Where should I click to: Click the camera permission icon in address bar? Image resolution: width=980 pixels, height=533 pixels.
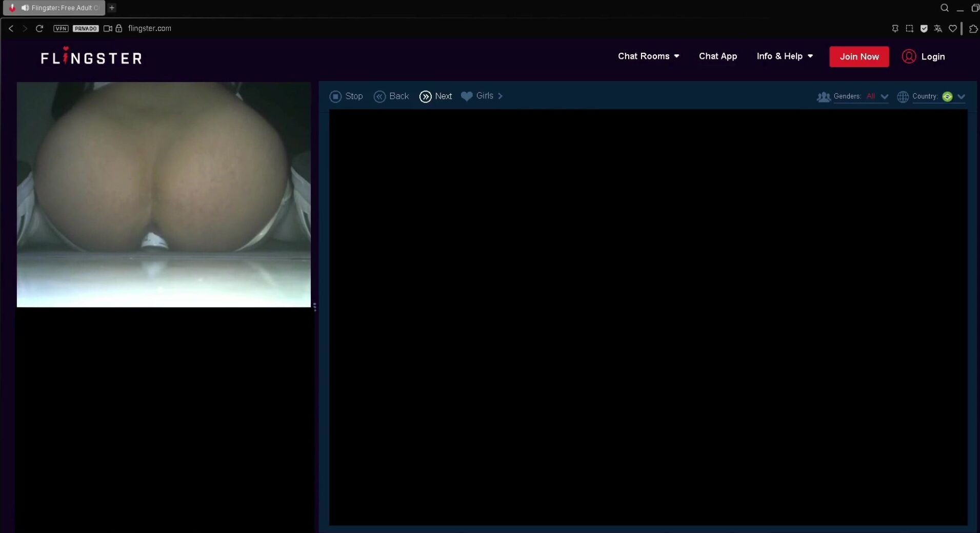point(108,29)
